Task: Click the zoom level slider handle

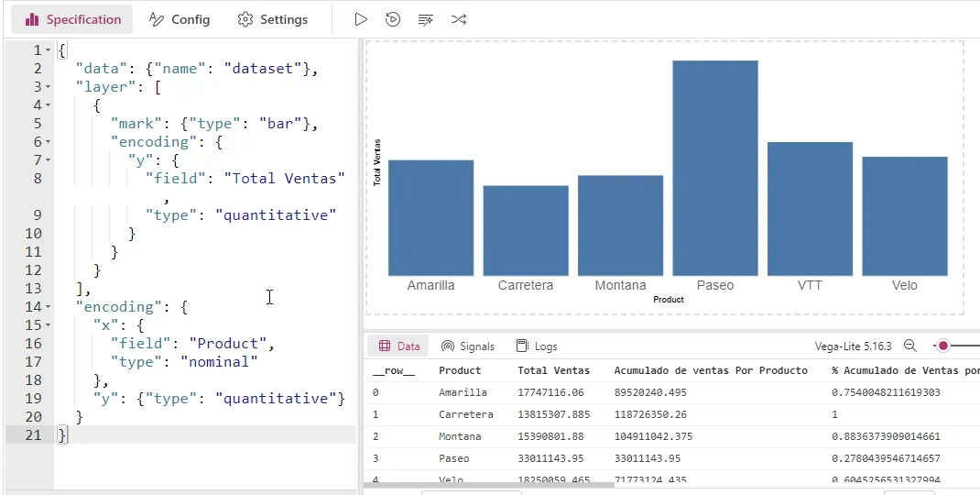Action: (942, 346)
